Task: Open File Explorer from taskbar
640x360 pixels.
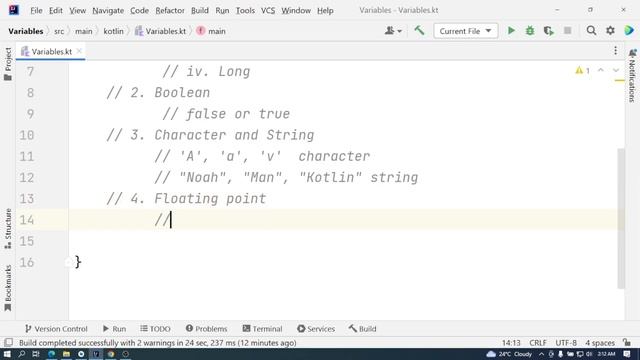Action: pos(66,354)
